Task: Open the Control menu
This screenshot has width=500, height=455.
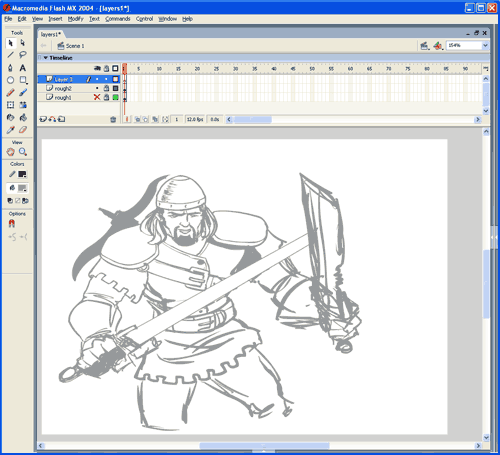Action: click(144, 19)
